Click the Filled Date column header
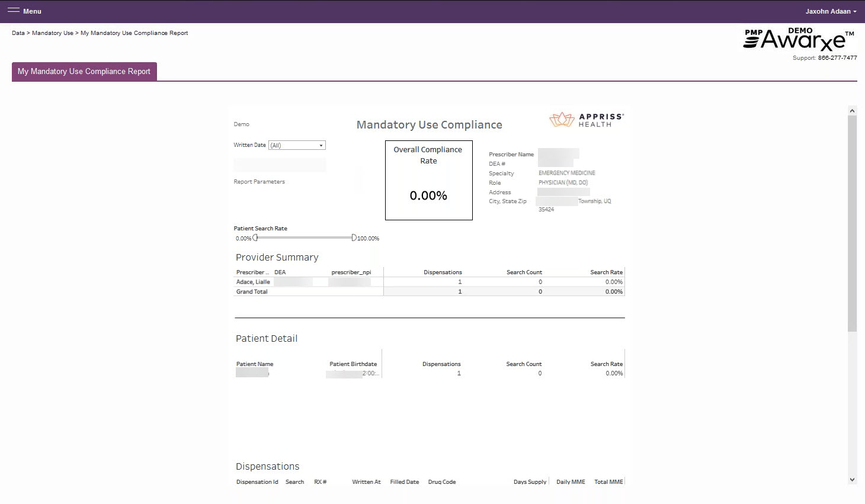This screenshot has height=504, width=865. click(405, 482)
